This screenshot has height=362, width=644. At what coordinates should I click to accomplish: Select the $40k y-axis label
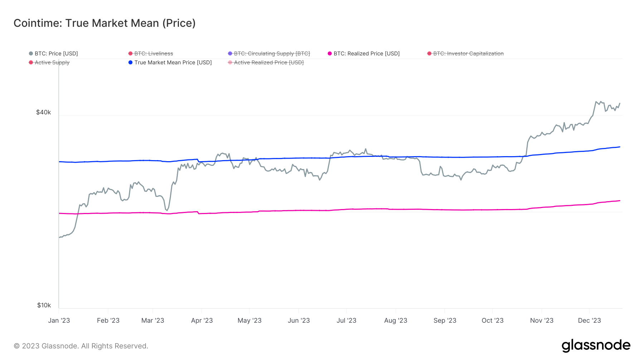43,112
